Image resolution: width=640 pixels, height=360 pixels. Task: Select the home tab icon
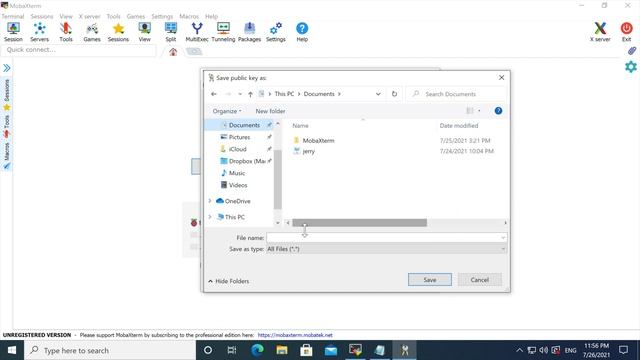(173, 52)
